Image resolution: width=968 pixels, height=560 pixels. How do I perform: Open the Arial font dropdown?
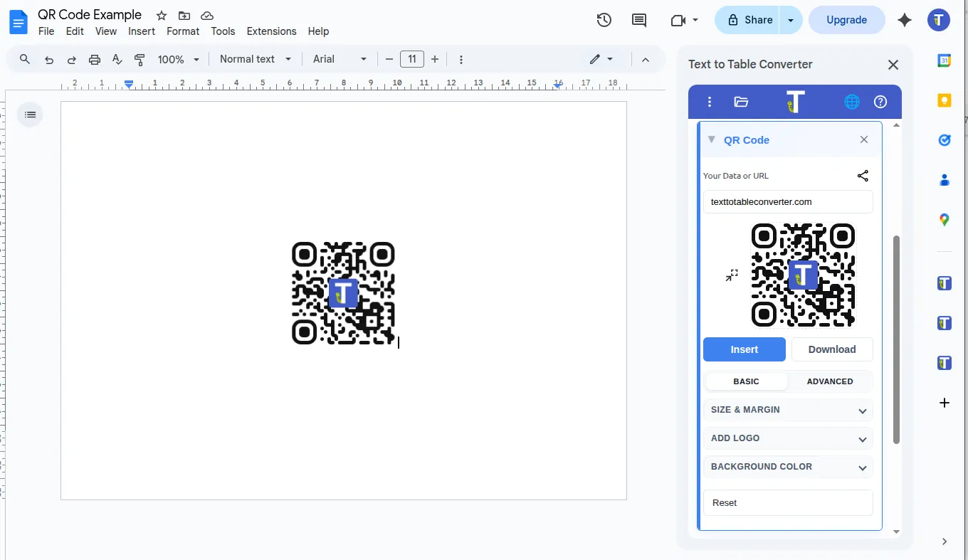[340, 59]
